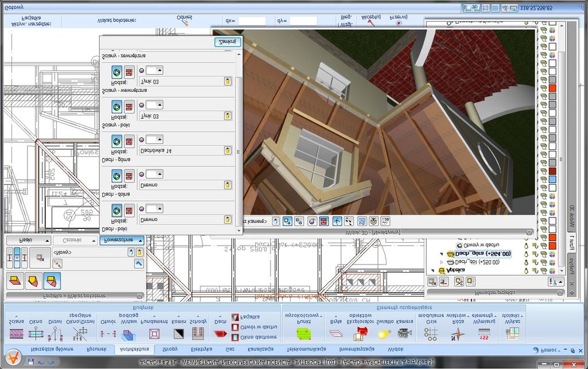Activate the Facjatka dormer tool
588x369 pixels.
246,317
